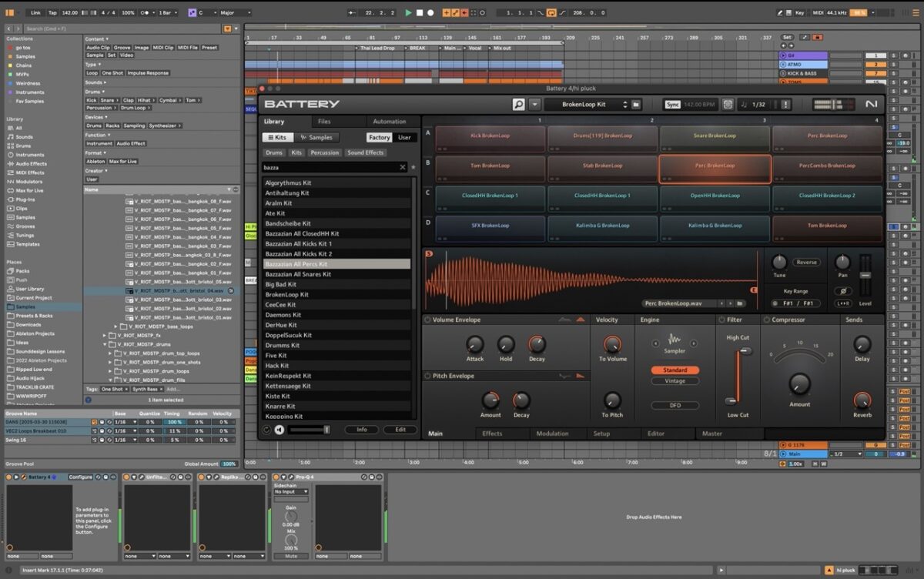Click the browser preview volume slider
This screenshot has height=579, width=924.
pos(310,430)
